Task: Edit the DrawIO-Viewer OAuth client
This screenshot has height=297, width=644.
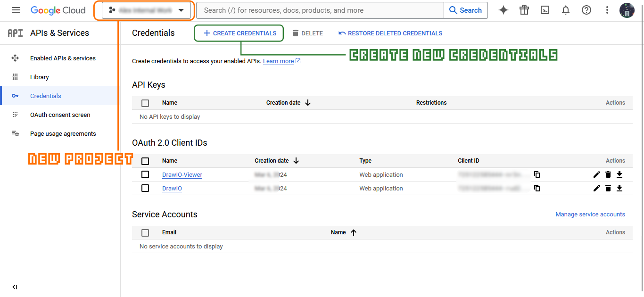Action: point(596,174)
